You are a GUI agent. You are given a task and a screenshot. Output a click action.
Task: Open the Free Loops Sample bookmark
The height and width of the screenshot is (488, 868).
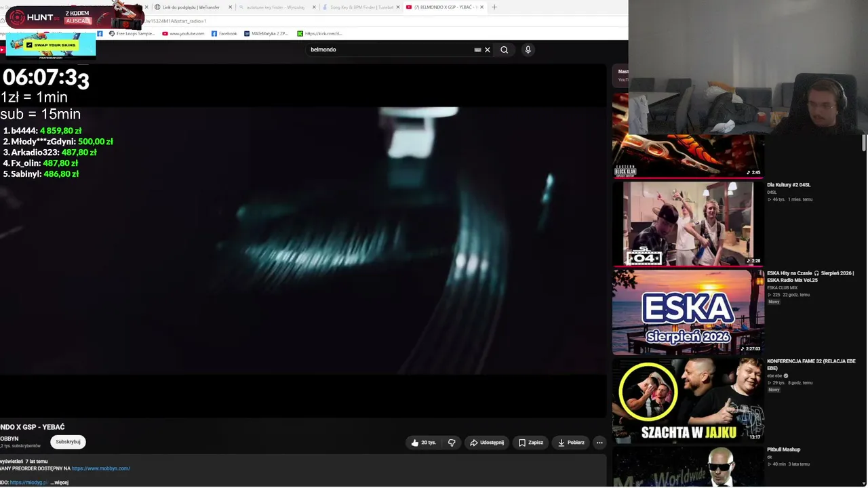132,33
